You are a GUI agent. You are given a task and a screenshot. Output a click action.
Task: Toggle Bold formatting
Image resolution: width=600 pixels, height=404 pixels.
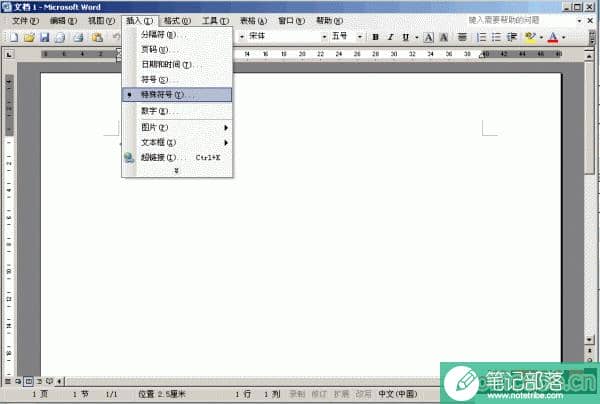(x=375, y=37)
